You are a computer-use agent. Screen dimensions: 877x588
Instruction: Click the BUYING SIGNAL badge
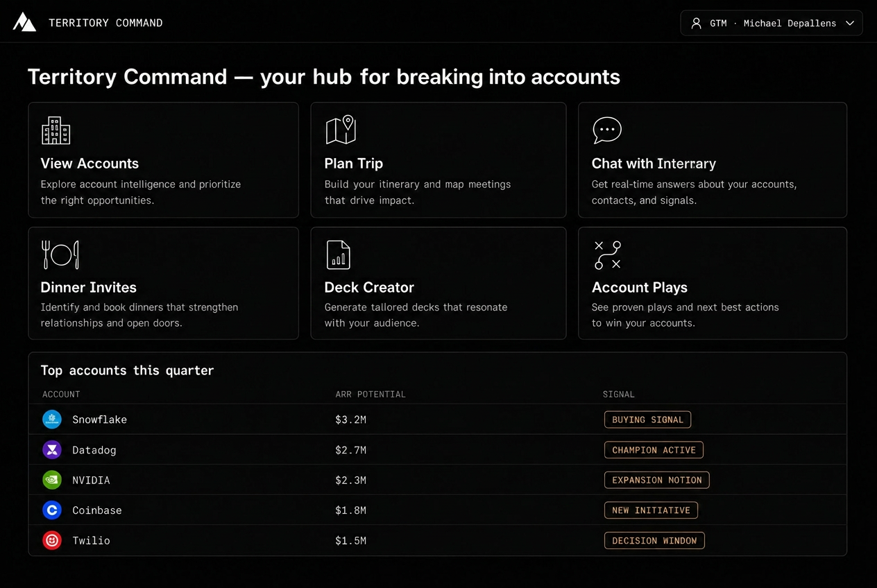click(x=647, y=420)
